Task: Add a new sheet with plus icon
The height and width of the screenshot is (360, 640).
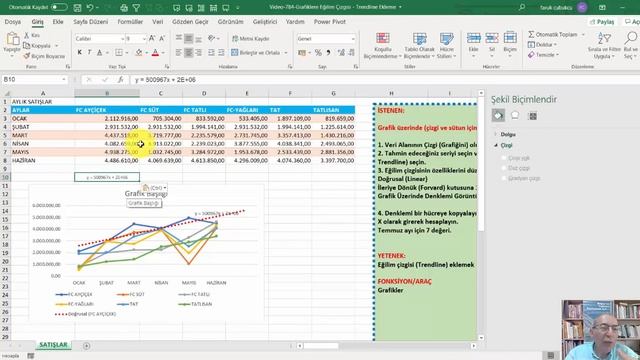Action: point(87,346)
